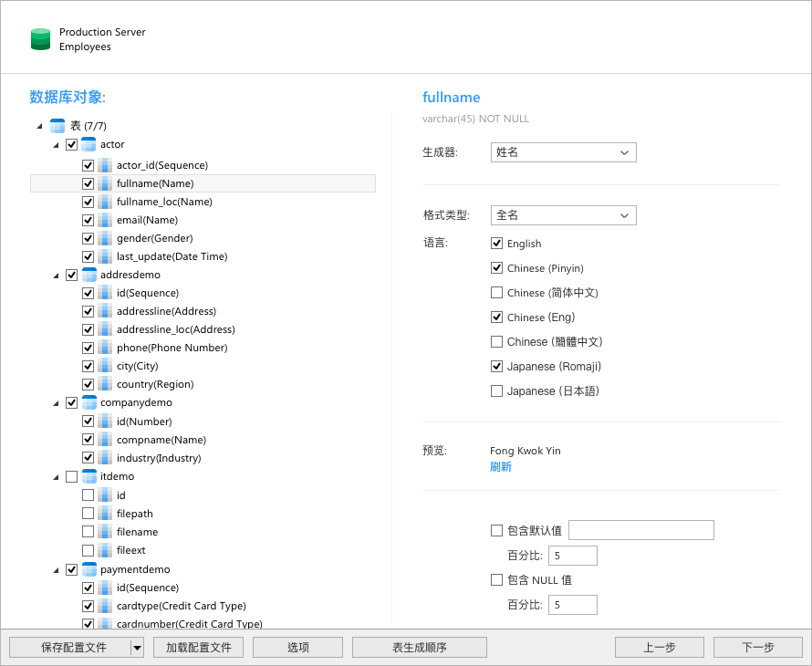
Task: Collapse the actor table node
Action: pos(57,144)
